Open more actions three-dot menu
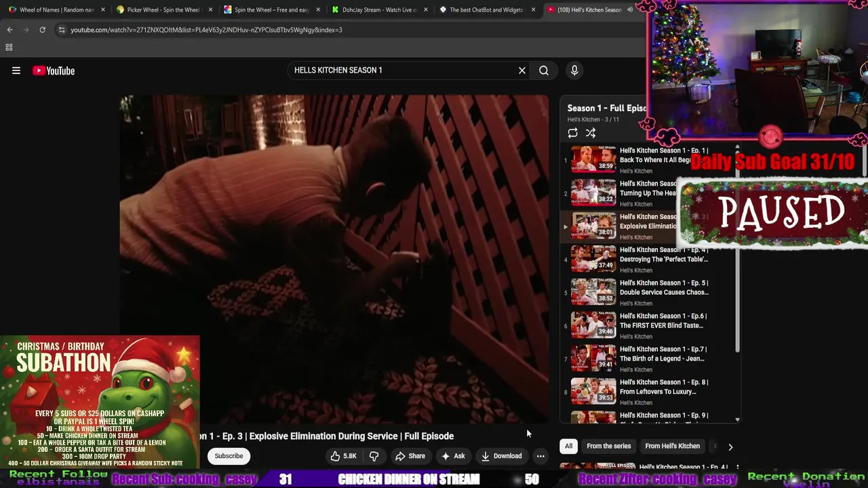 [540, 456]
